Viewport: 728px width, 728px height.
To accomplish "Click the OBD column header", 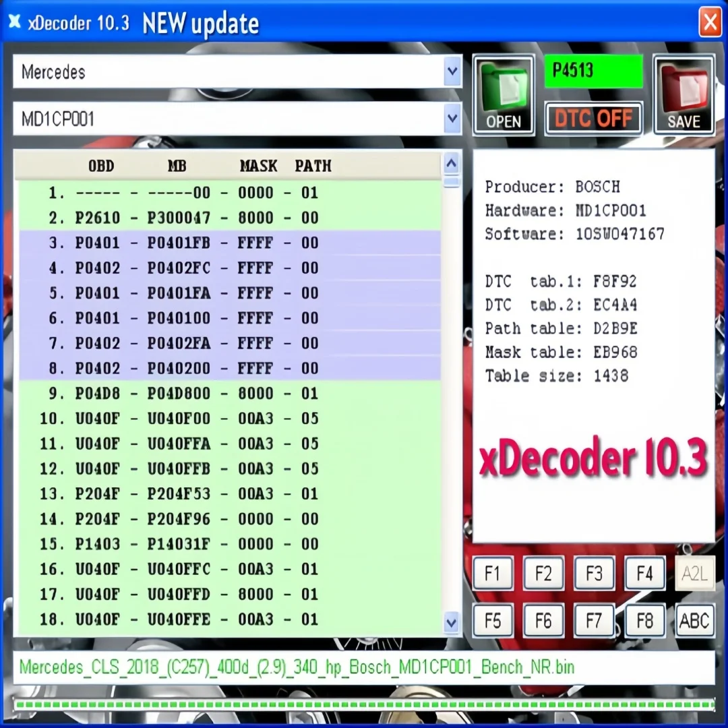I will pos(101,166).
